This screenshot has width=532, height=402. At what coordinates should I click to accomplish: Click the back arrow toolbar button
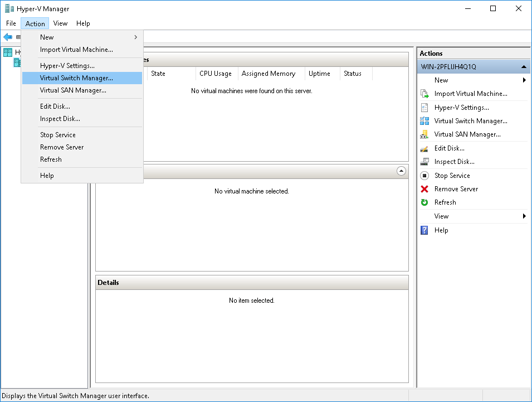coord(7,37)
